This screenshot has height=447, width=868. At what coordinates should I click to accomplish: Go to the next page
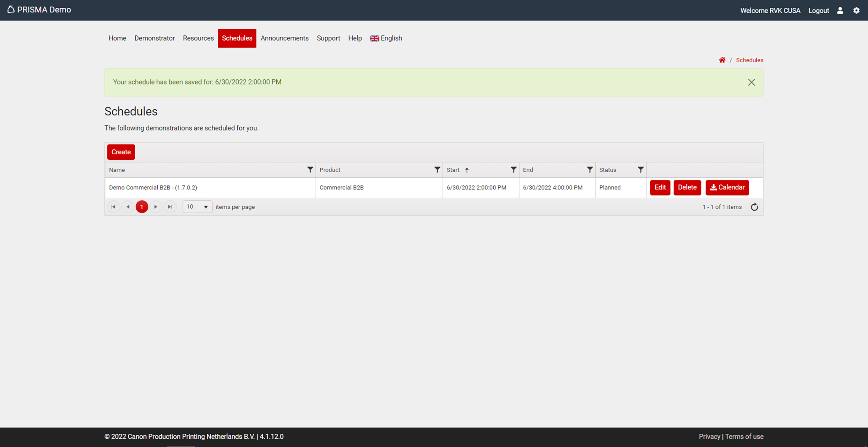point(156,207)
